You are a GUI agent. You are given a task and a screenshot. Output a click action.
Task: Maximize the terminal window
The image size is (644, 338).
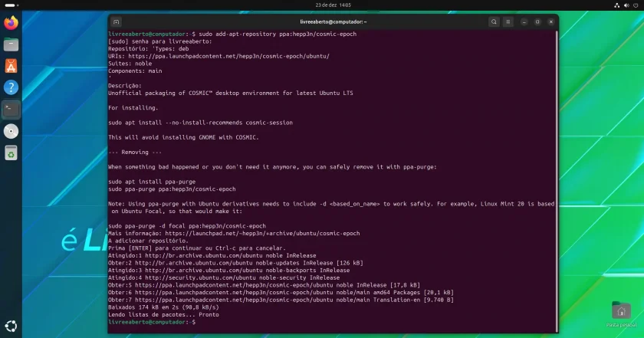537,21
